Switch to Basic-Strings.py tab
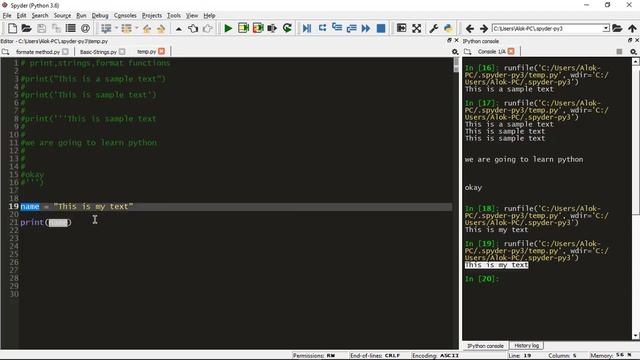 [98, 52]
